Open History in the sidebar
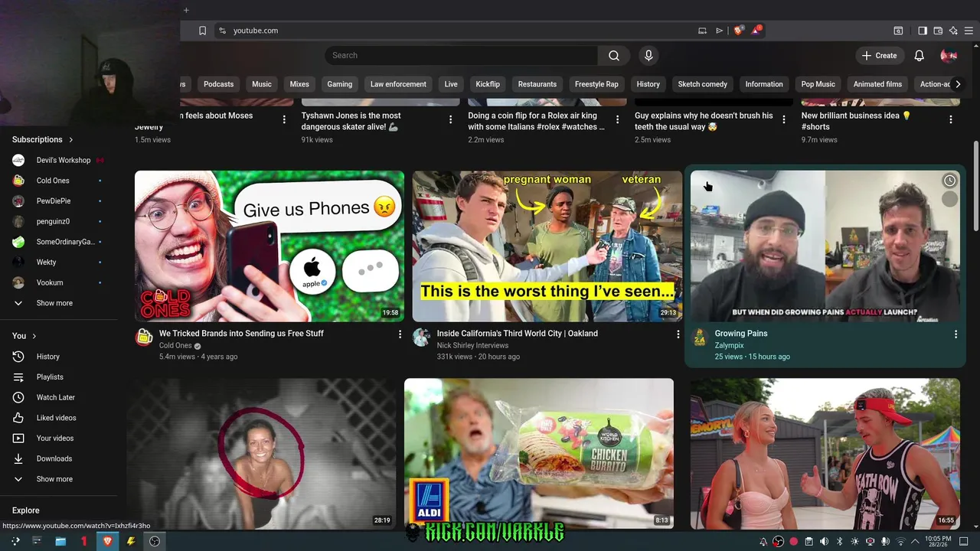 point(47,357)
